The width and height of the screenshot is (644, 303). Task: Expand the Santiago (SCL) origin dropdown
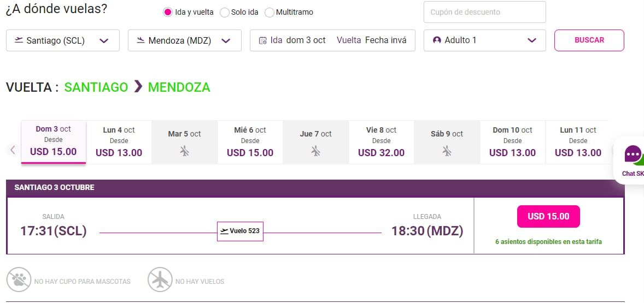pyautogui.click(x=104, y=40)
